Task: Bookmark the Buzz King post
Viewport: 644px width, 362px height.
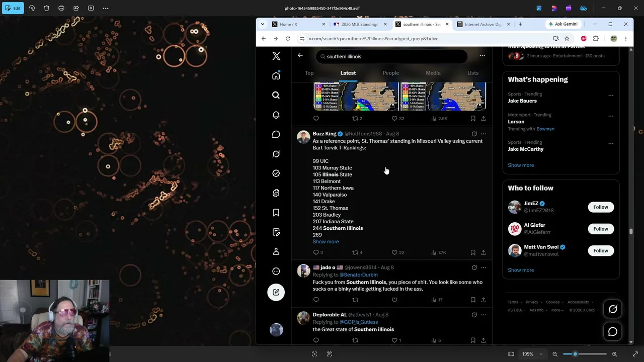Action: [473, 252]
